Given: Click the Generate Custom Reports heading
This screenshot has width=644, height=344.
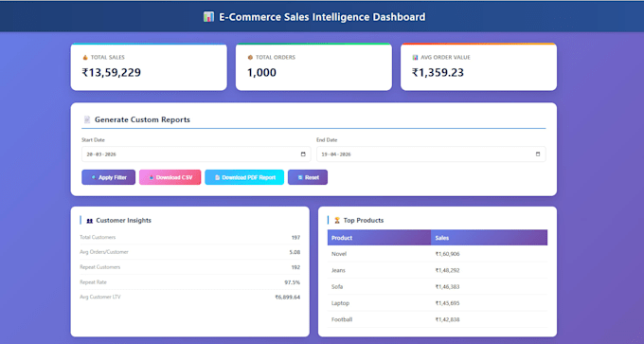Looking at the screenshot, I should point(142,119).
